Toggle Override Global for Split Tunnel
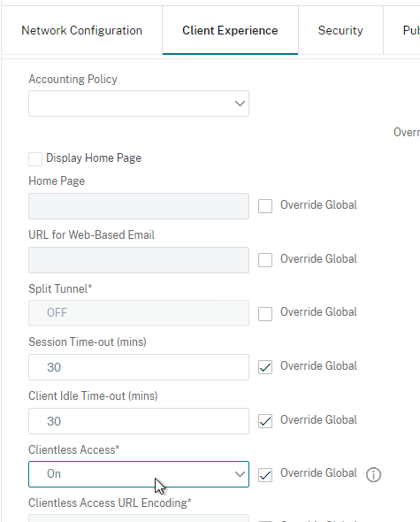This screenshot has width=420, height=522. tap(265, 313)
